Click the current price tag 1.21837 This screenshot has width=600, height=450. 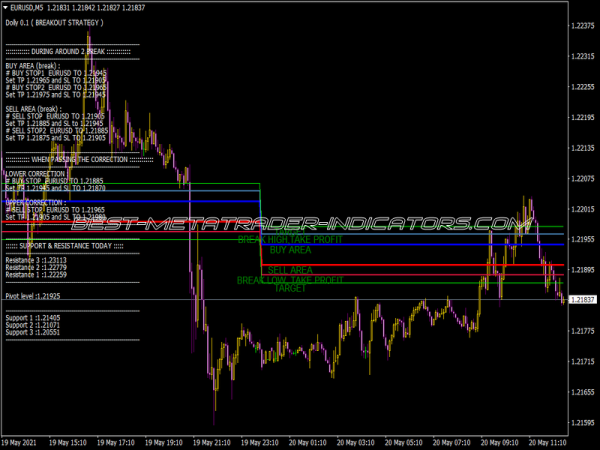point(581,300)
